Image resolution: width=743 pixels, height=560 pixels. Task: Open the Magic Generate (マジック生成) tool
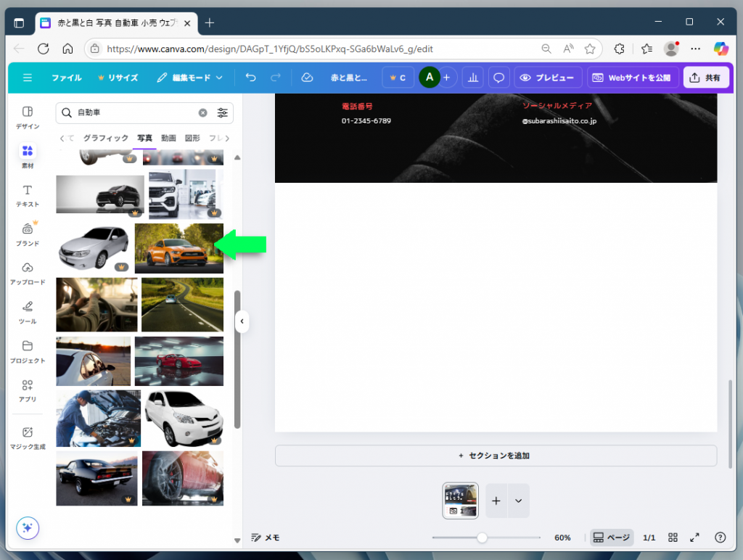28,437
